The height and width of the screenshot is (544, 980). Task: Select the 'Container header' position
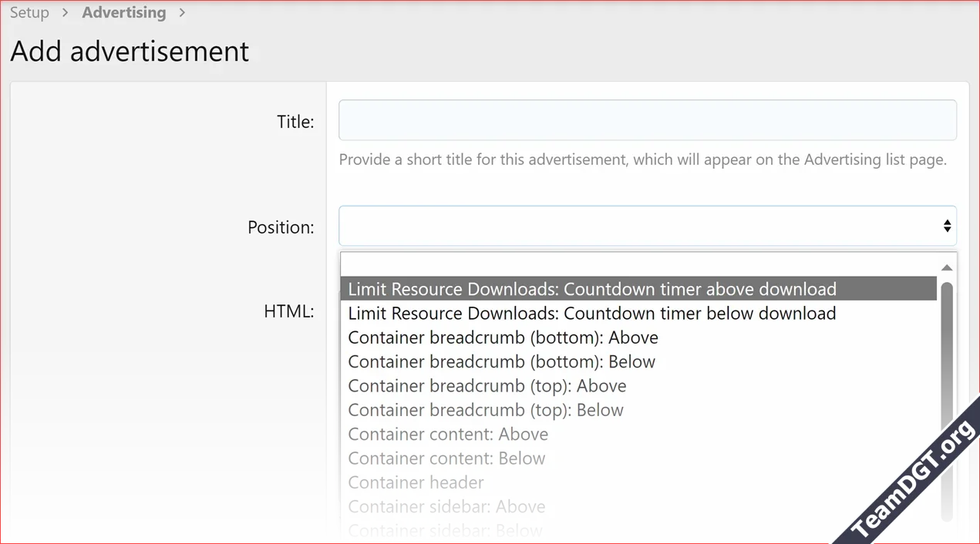coord(416,482)
